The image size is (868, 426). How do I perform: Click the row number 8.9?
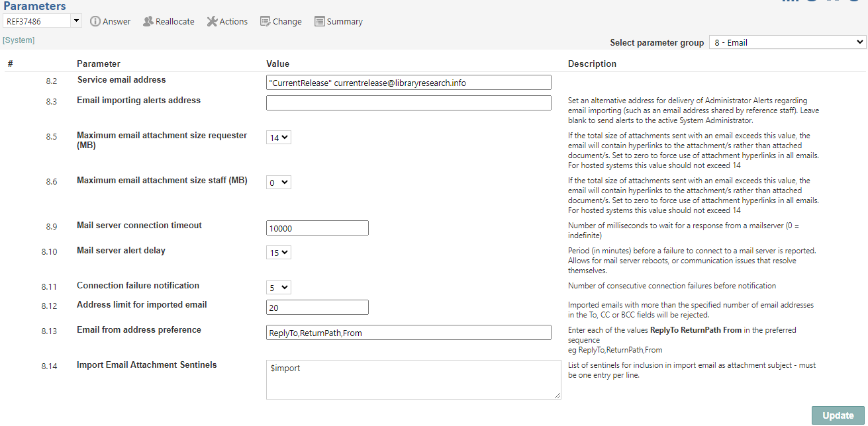pos(51,227)
